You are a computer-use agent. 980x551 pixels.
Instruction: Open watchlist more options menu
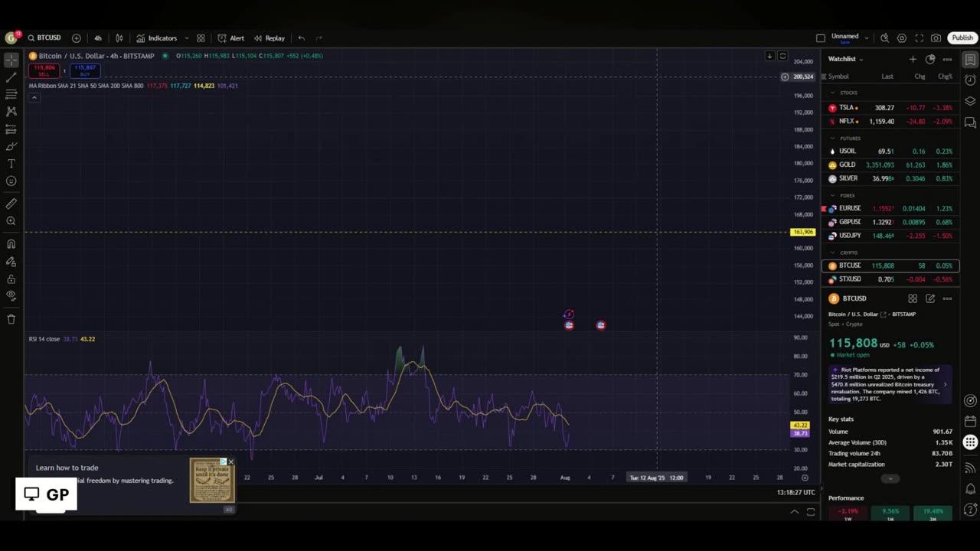pos(947,59)
